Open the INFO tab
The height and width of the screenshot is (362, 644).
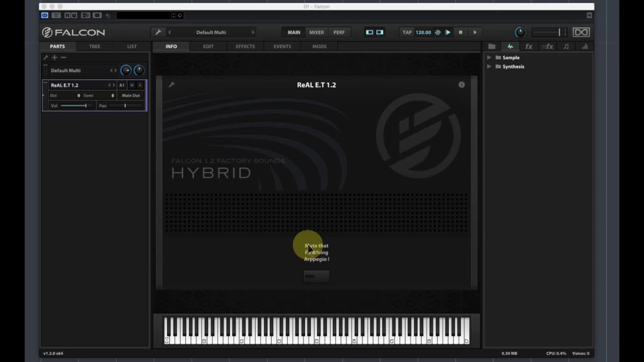pos(171,46)
